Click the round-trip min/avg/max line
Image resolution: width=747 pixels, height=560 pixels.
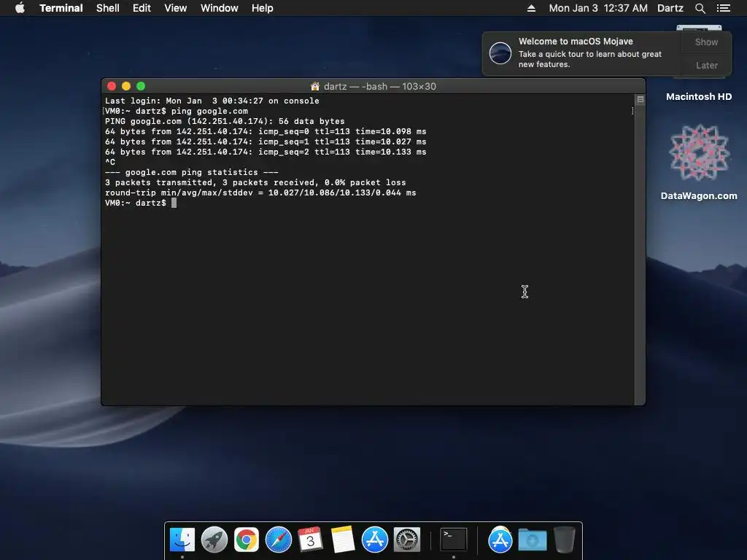tap(260, 192)
